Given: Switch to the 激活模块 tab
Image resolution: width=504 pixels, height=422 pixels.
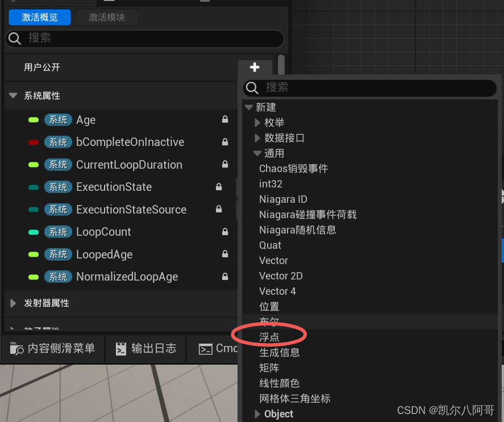Looking at the screenshot, I should [x=107, y=17].
